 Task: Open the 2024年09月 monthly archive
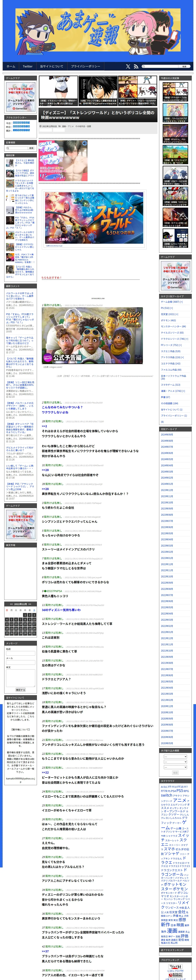coord(167,434)
